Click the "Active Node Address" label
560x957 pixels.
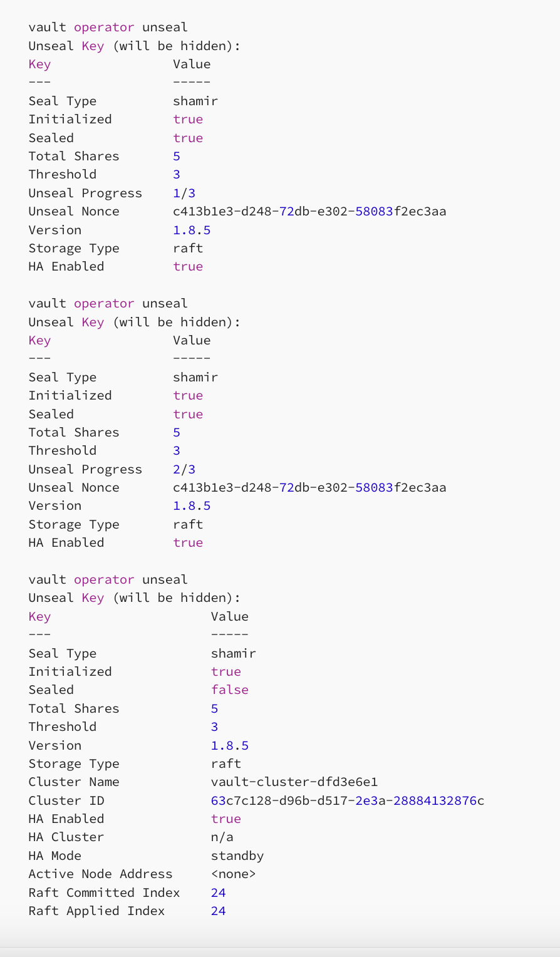coord(100,874)
